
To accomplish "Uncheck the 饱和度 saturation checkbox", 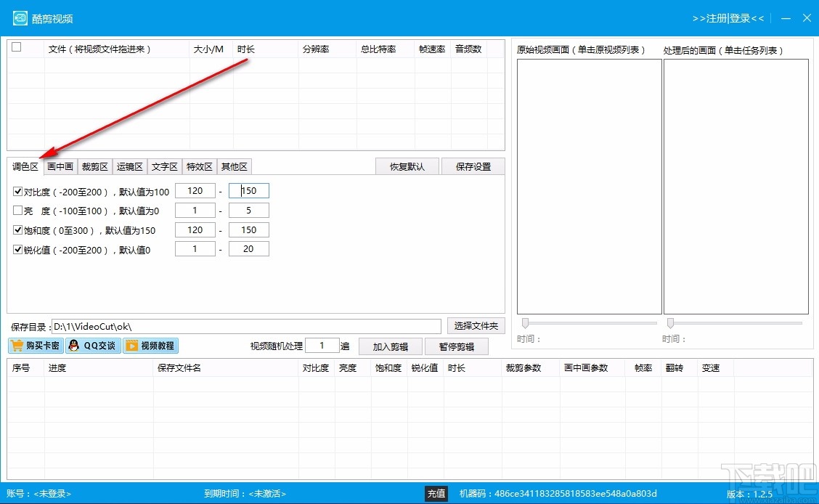I will pyautogui.click(x=17, y=229).
